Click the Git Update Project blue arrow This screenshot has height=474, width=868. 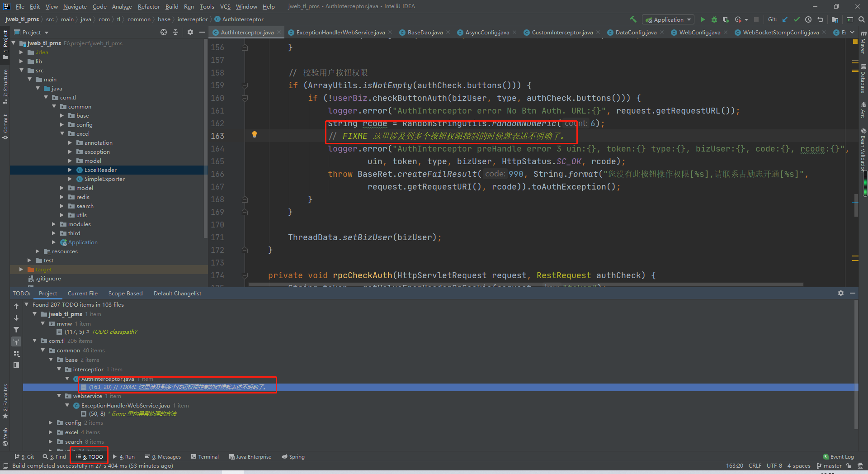point(785,19)
